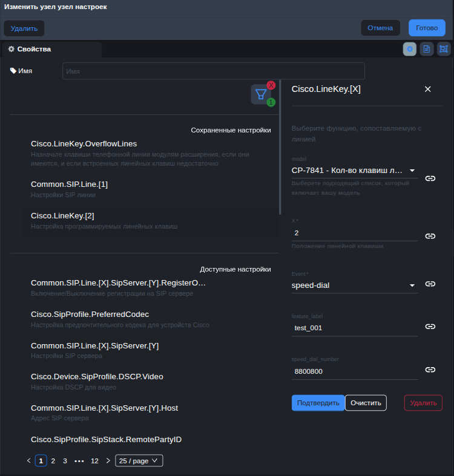Select Cisco.SipProfile.PreferredCodec setting

pos(90,315)
